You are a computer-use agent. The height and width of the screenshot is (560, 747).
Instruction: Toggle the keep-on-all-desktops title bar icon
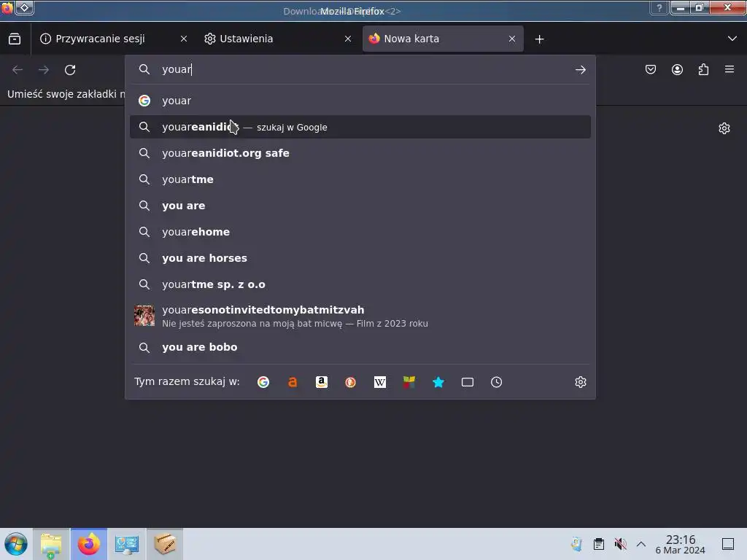(25, 7)
